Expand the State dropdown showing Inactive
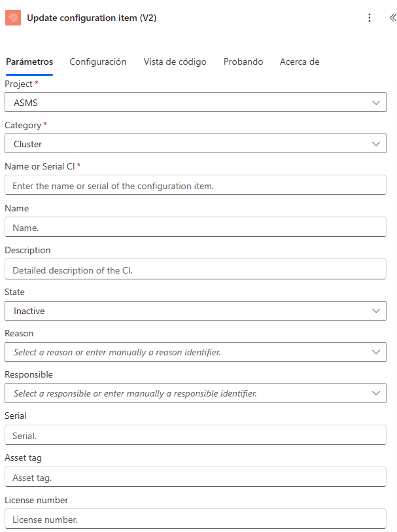Viewport: 397px width, 532px height. coord(375,311)
